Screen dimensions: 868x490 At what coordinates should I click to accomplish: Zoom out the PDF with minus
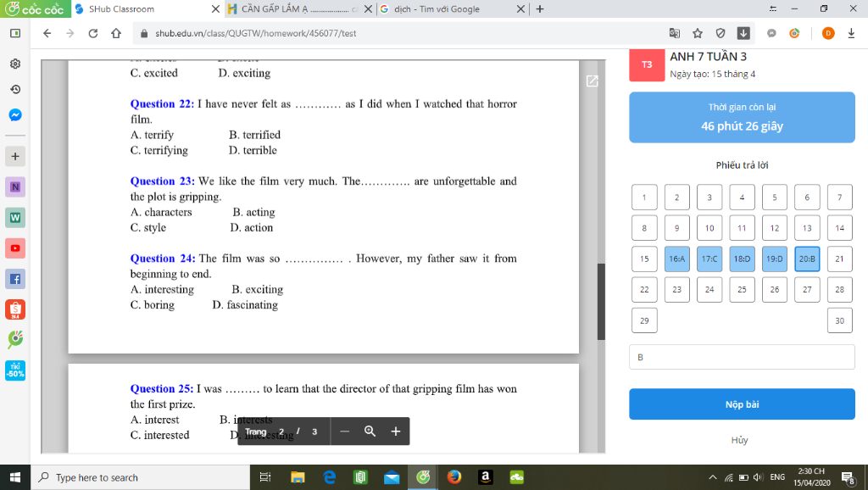344,432
